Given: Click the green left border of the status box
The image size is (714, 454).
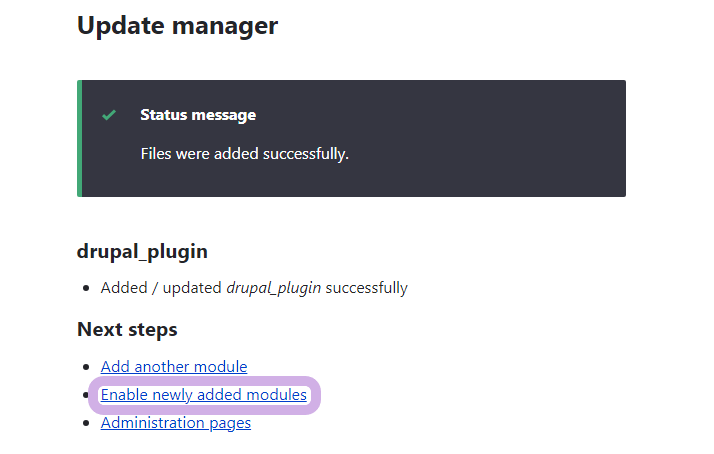Looking at the screenshot, I should tap(79, 138).
